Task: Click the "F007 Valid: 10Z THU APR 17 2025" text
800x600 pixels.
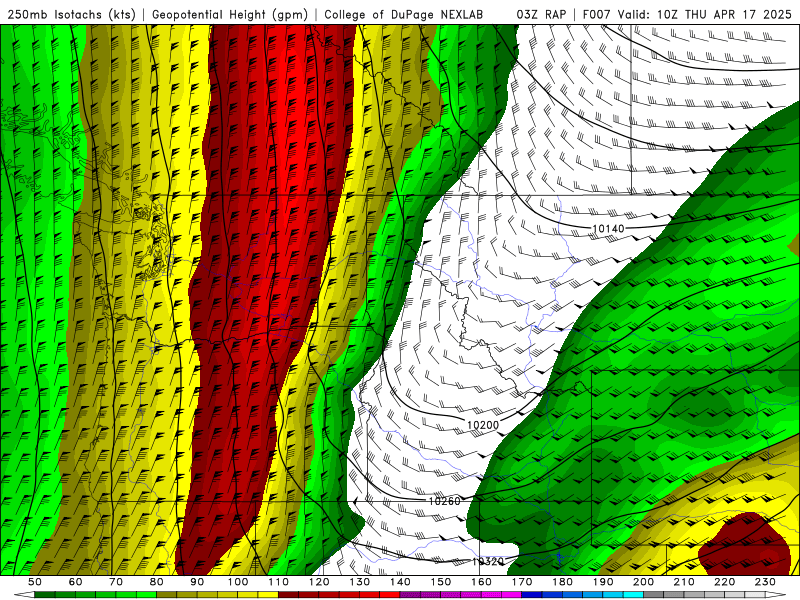Action: click(687, 15)
